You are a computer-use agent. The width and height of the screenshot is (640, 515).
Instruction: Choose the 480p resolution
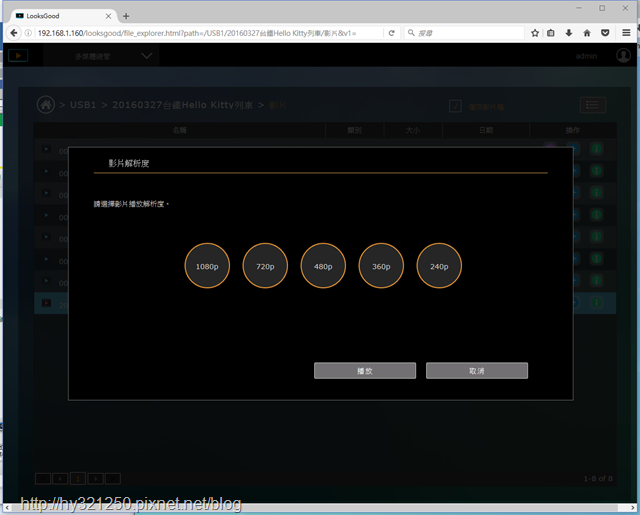[x=323, y=266]
